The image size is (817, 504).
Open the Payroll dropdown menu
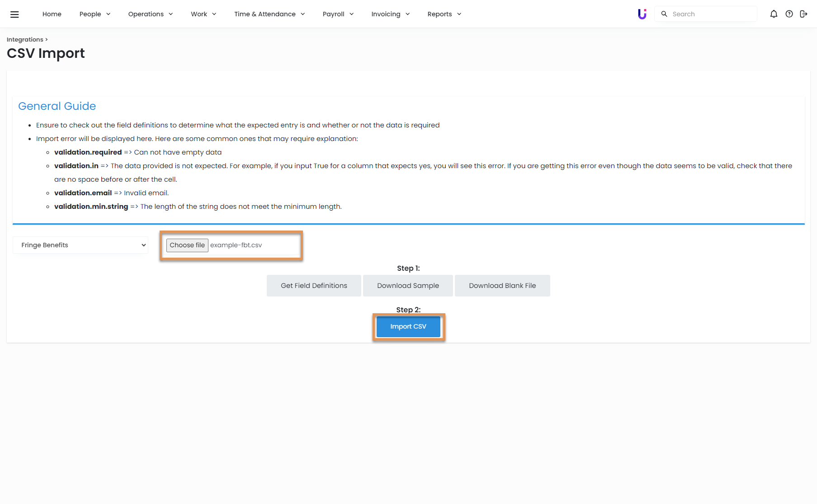(x=338, y=14)
